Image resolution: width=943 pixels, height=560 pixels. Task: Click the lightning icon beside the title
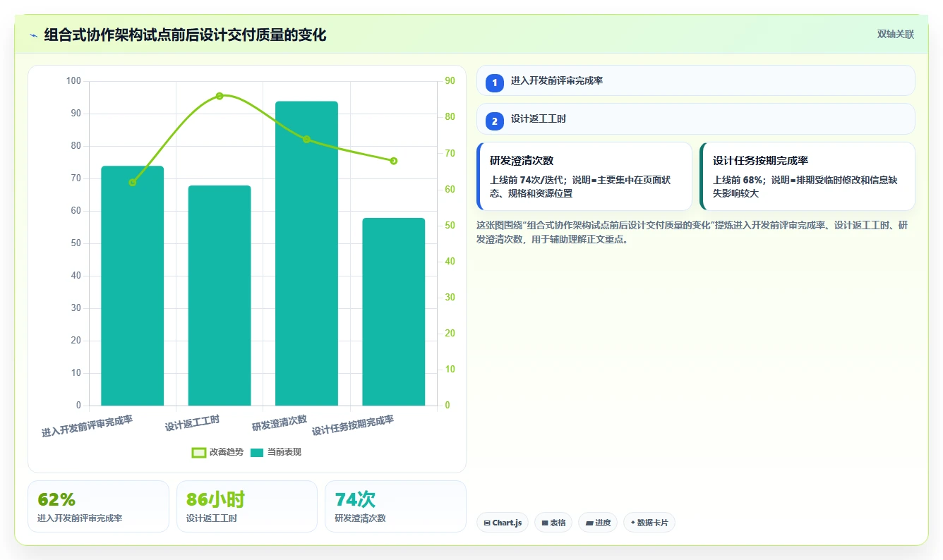pos(33,35)
